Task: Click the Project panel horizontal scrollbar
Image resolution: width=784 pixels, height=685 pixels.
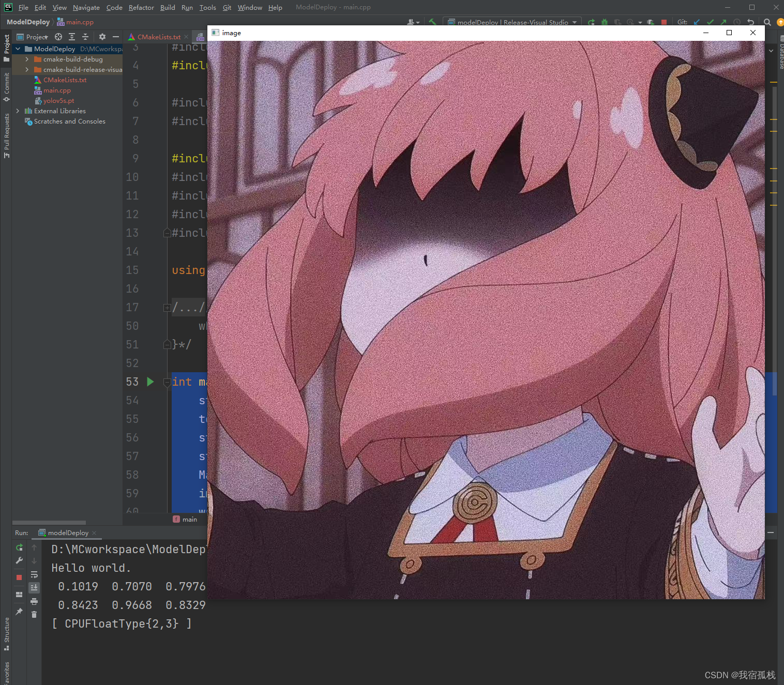Action: click(x=49, y=523)
